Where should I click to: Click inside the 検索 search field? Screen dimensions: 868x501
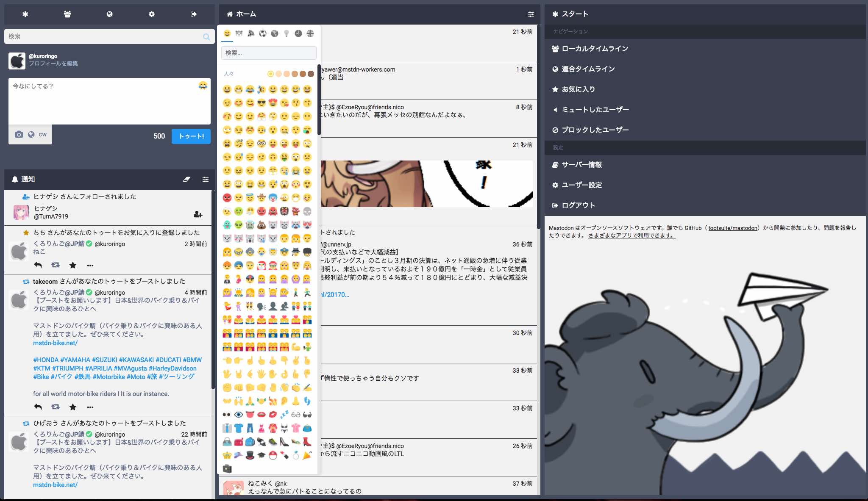[106, 36]
